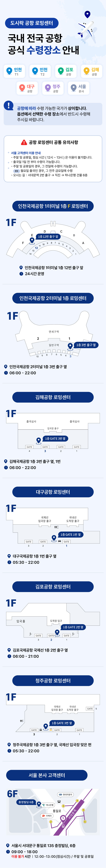The height and width of the screenshot is (868, 106).
Task: Click the 김해공항 로밍센터 section header
Action: (53, 397)
